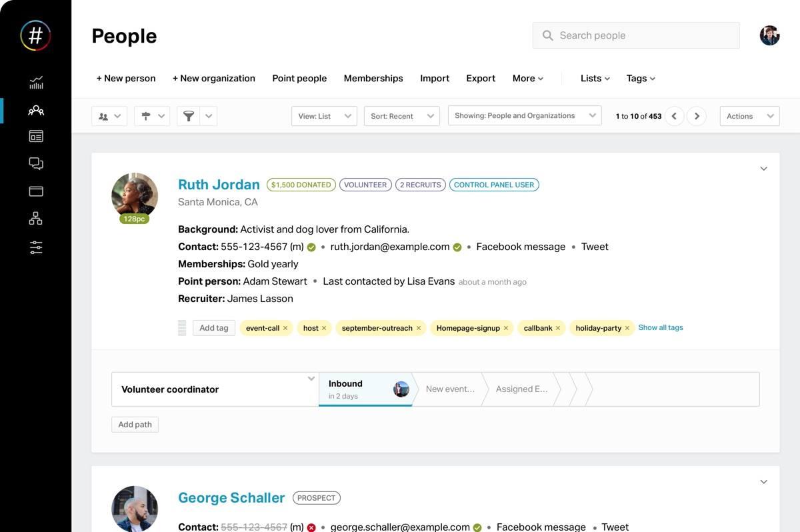Click the + New person button
800x532 pixels.
tap(126, 78)
